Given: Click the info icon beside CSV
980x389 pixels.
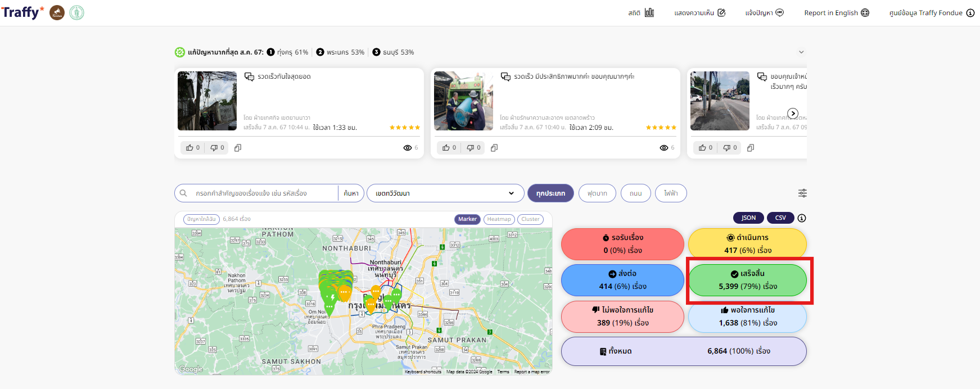Looking at the screenshot, I should (x=802, y=218).
